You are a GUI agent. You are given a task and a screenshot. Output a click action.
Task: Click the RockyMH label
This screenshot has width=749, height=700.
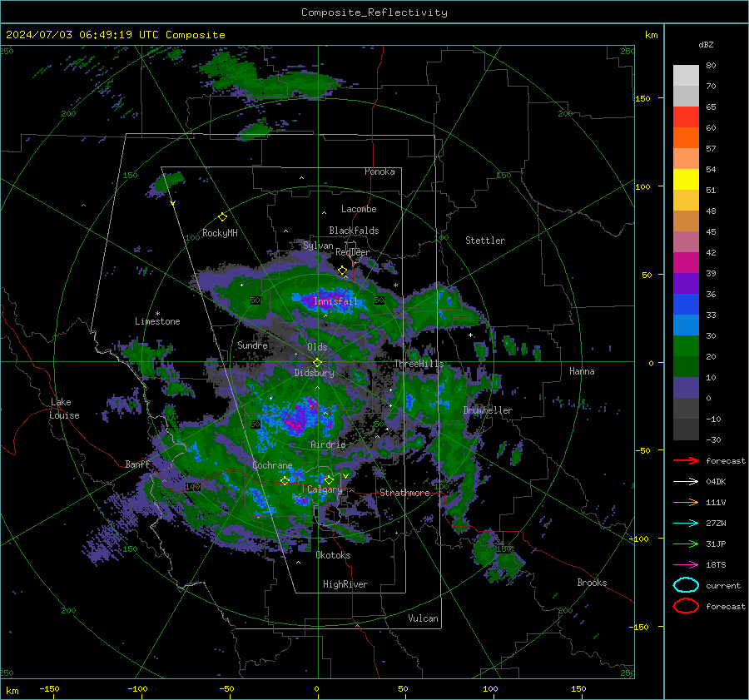(220, 233)
